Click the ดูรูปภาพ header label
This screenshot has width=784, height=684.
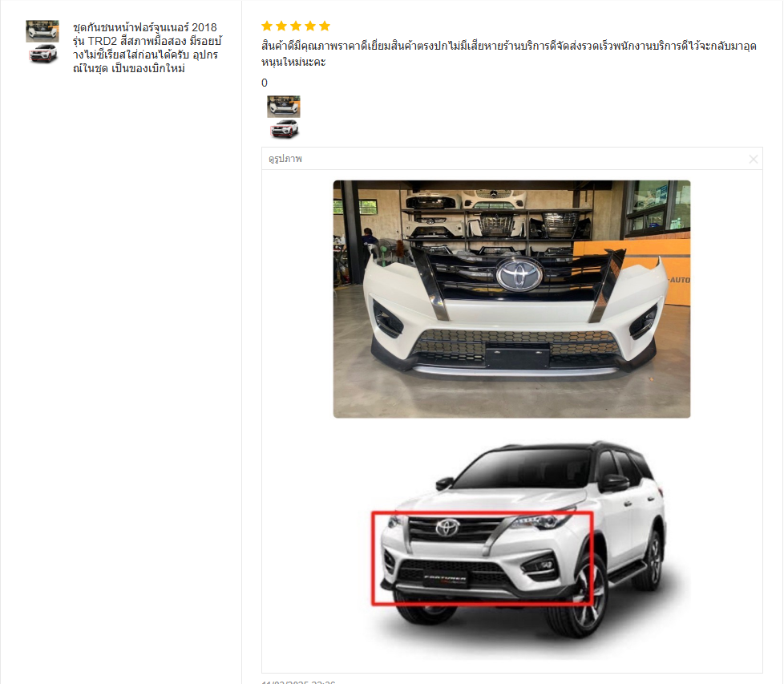285,159
